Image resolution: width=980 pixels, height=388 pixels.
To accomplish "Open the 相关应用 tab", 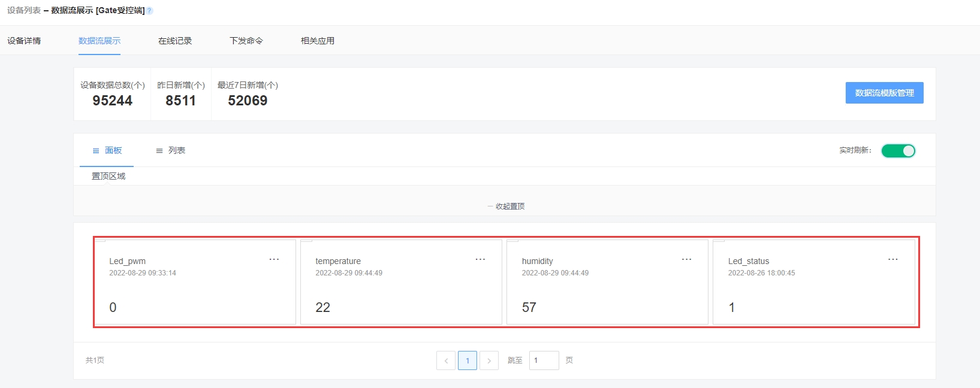I will [318, 41].
